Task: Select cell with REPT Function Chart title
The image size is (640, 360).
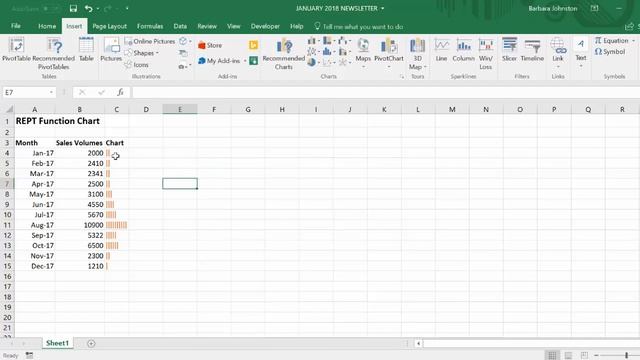Action: coord(35,121)
